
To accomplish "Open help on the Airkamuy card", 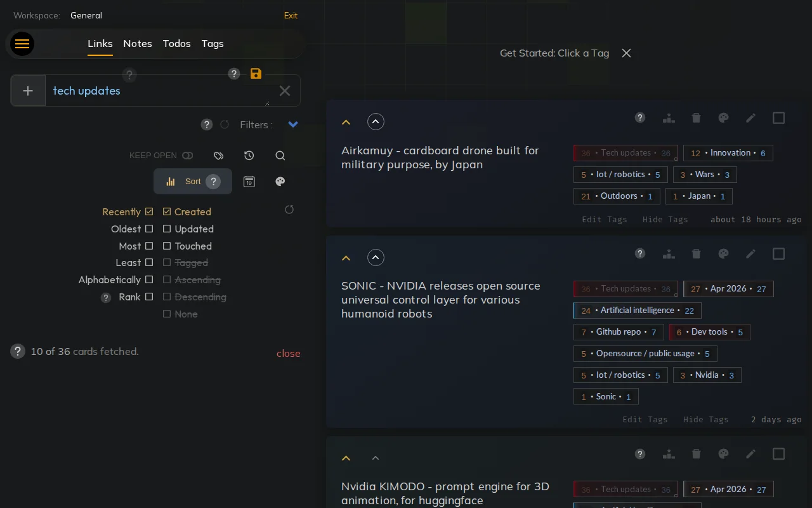I will click(640, 117).
